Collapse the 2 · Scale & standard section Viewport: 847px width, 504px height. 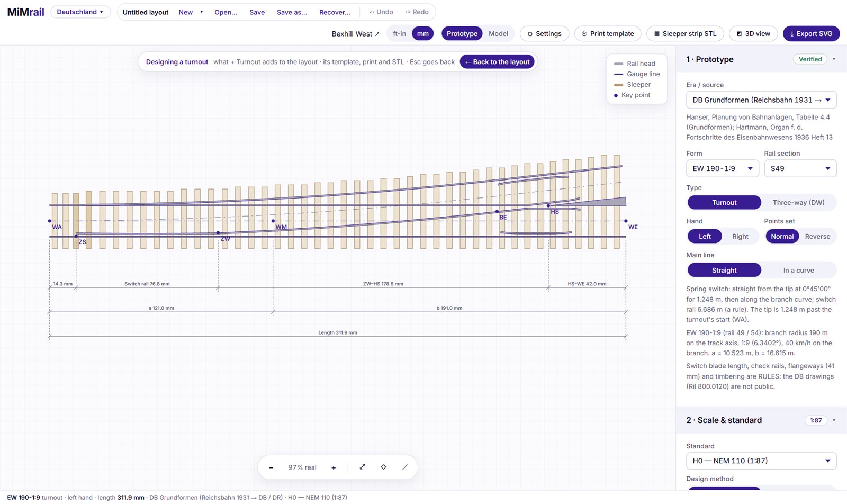pyautogui.click(x=834, y=420)
